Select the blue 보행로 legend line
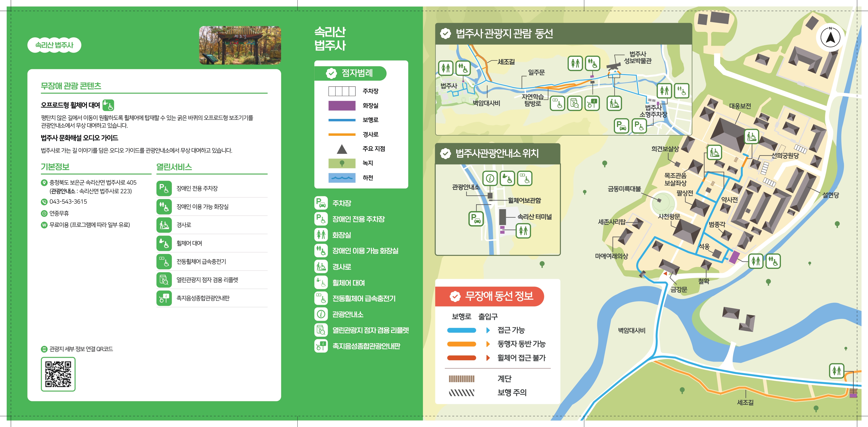This screenshot has height=427, width=868. [342, 120]
